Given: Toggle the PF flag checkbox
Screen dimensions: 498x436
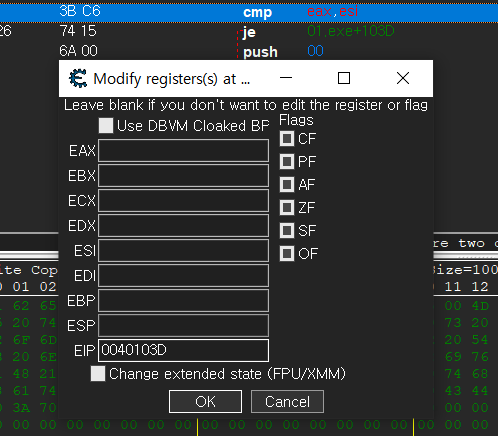Looking at the screenshot, I should coord(287,162).
